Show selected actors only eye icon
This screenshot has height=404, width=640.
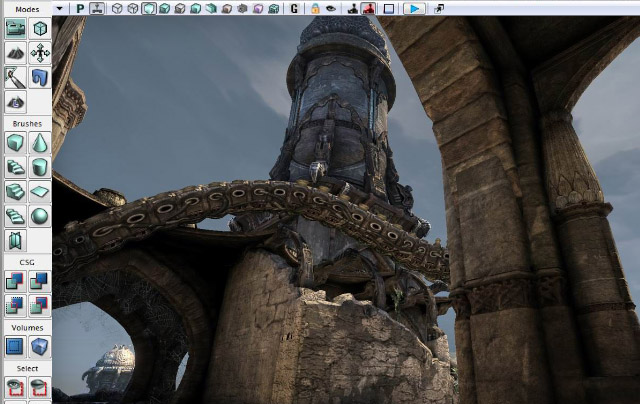(16, 387)
